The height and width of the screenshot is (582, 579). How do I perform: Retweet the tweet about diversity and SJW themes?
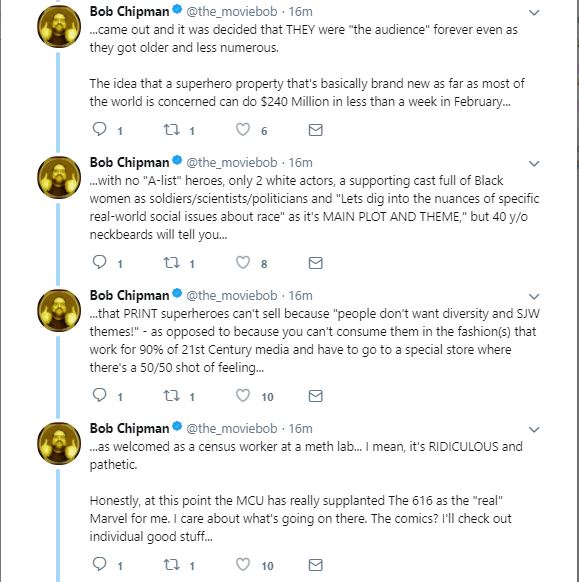[172, 396]
